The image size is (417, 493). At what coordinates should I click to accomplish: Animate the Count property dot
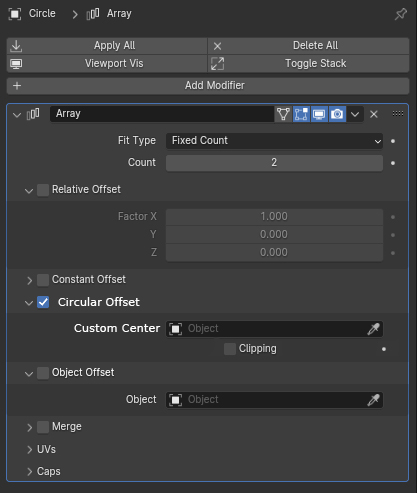coord(393,163)
